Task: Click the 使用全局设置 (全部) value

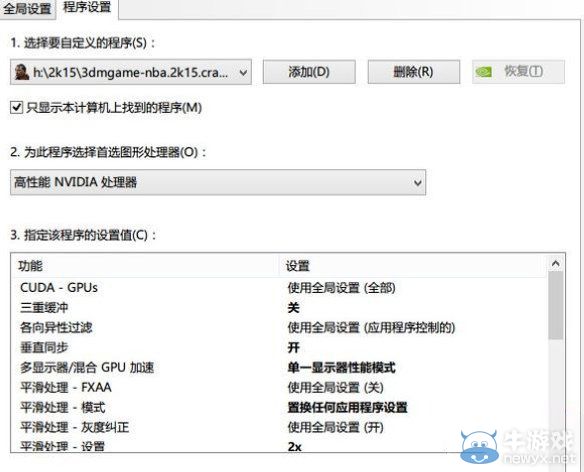Action: pos(341,288)
